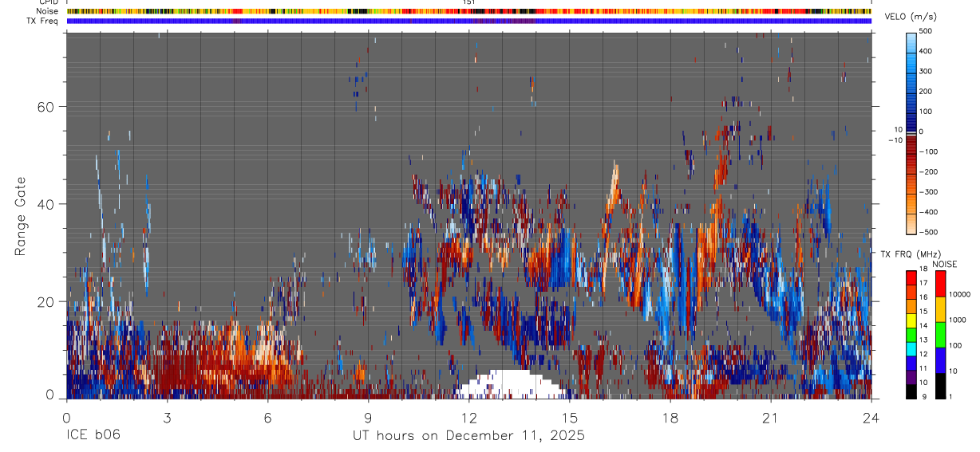The height and width of the screenshot is (452, 980).
Task: Click the 6 tick on UT hours axis
Action: click(x=267, y=418)
